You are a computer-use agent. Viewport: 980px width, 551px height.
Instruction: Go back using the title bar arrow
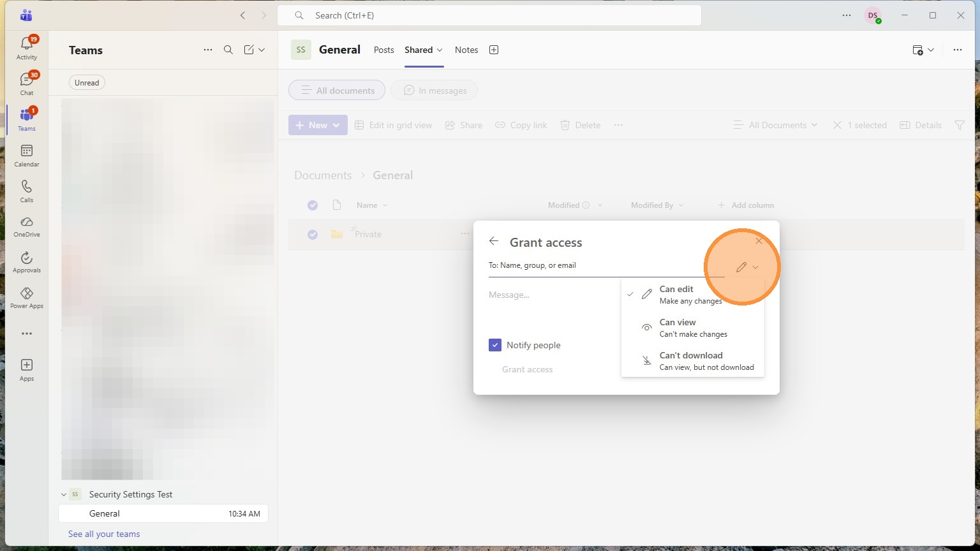pos(242,15)
